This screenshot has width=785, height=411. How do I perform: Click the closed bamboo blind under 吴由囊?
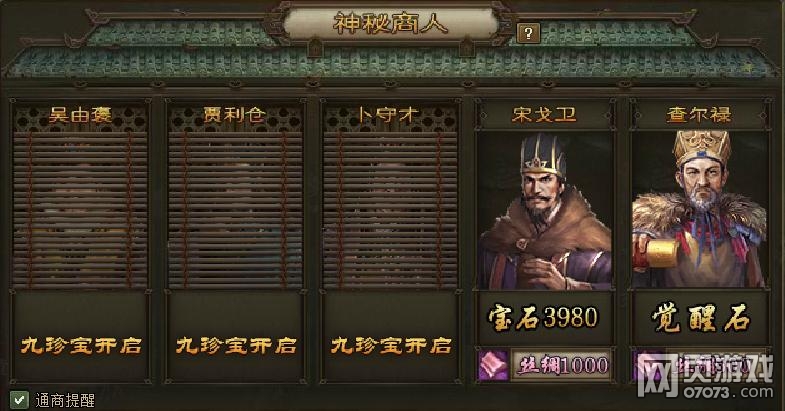80,210
